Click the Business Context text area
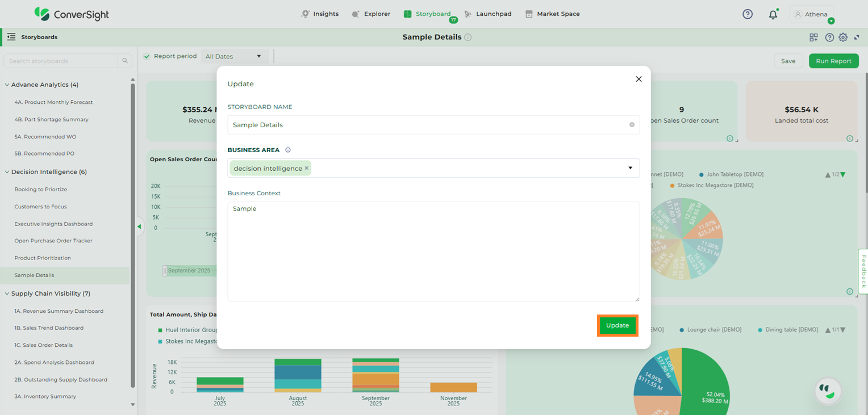The width and height of the screenshot is (868, 415). (x=433, y=251)
